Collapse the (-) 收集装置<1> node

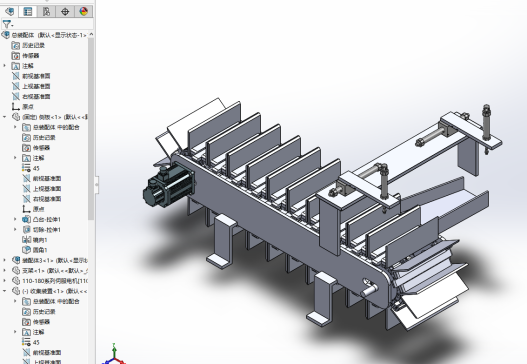(4, 291)
